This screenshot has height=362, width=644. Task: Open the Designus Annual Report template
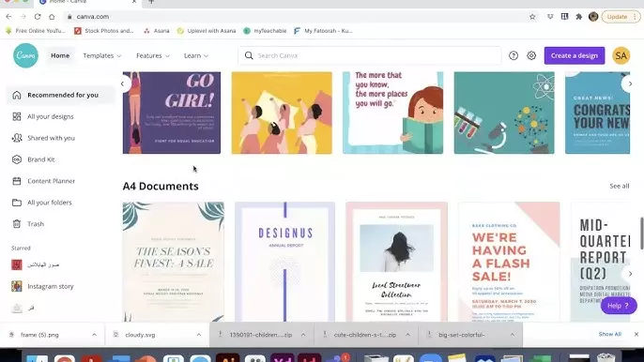click(x=284, y=262)
